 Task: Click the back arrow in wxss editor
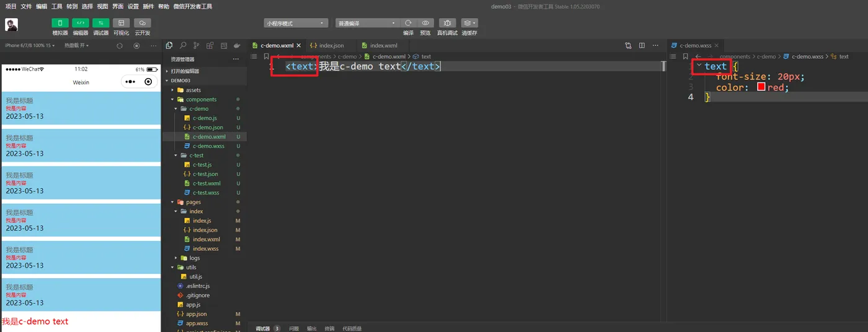click(698, 56)
